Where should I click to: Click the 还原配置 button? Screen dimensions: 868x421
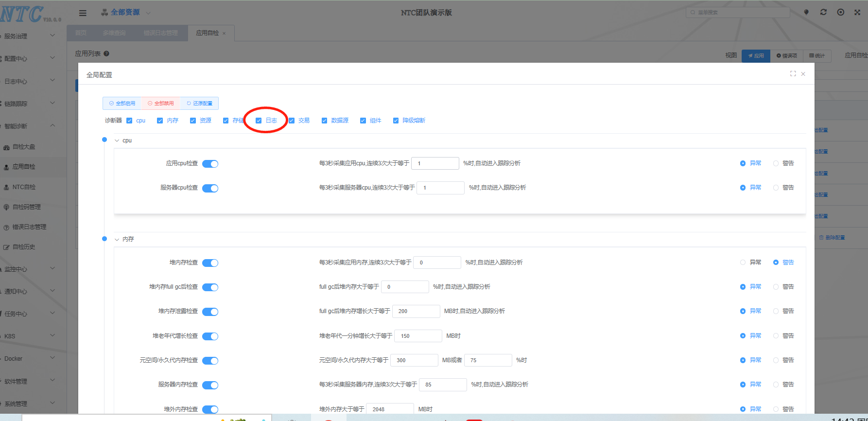(x=199, y=104)
